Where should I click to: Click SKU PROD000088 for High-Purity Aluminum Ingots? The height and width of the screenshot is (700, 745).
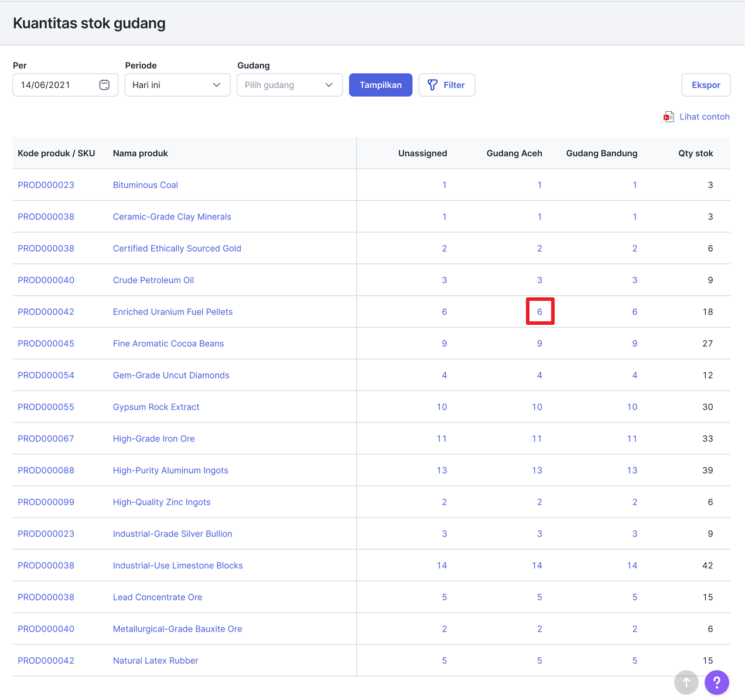[46, 471]
